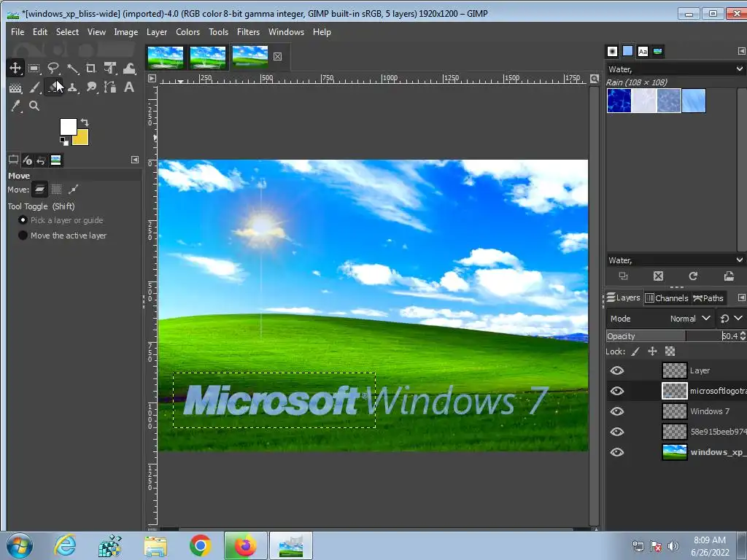Open the Brushes dock tab

click(613, 52)
